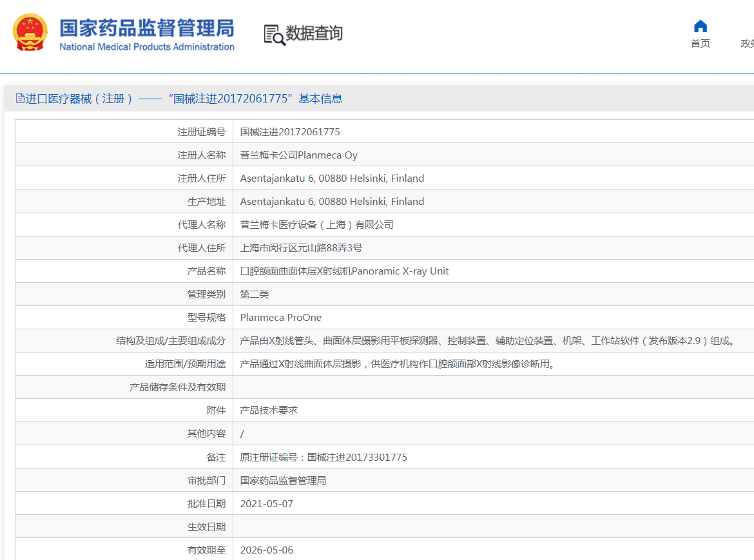Click the structure description starting 产品由X射线管头
The image size is (754, 560).
489,341
